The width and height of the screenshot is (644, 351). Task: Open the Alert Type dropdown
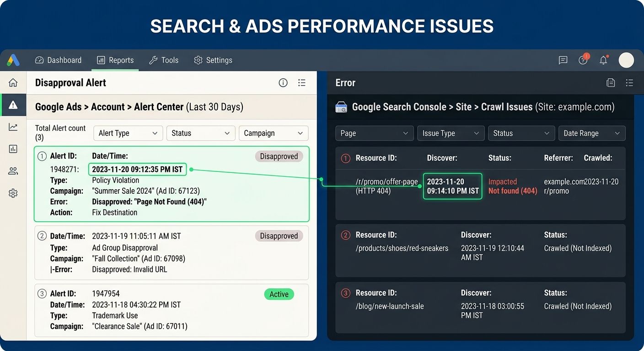pos(128,133)
